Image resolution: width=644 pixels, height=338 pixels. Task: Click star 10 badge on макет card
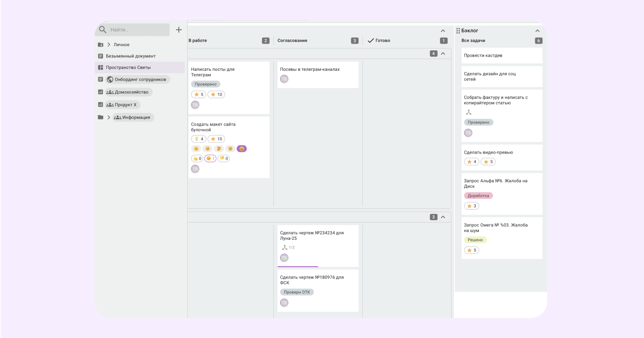point(216,139)
